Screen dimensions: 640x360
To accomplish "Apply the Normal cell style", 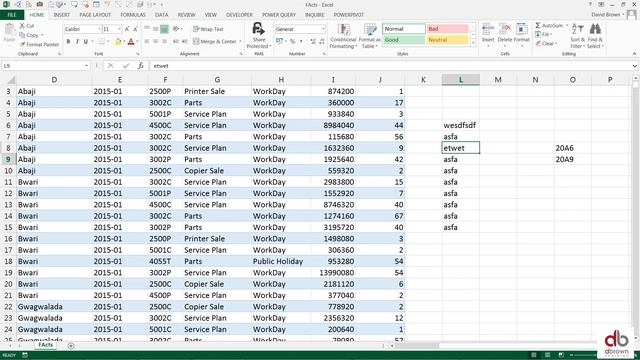I will click(x=404, y=29).
